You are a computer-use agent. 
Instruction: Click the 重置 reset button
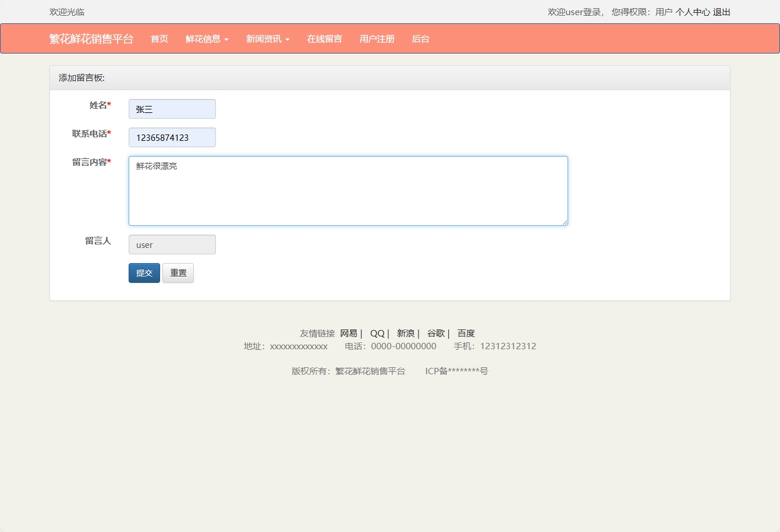click(178, 273)
